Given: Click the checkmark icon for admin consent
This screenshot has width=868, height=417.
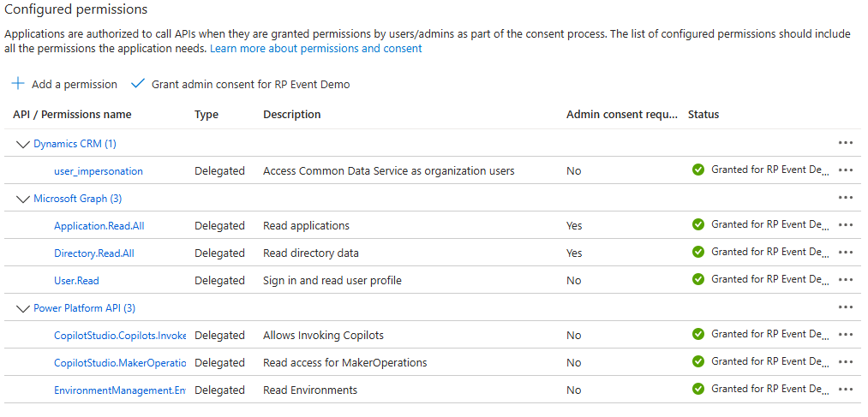Looking at the screenshot, I should click(137, 84).
